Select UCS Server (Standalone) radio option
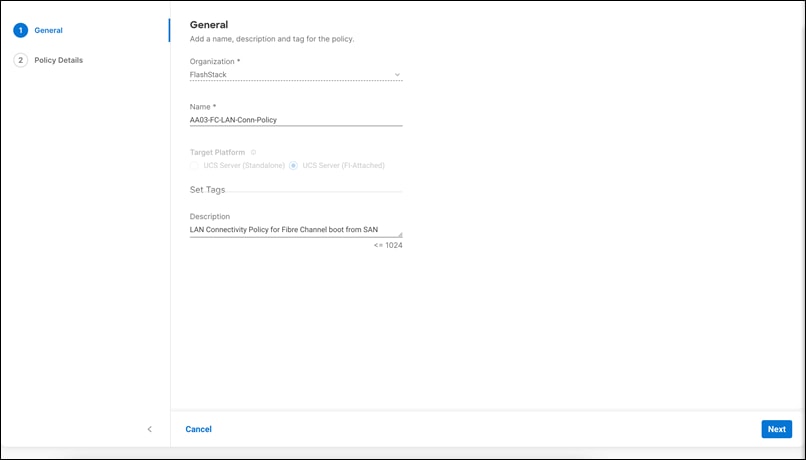806x460 pixels. pyautogui.click(x=194, y=165)
